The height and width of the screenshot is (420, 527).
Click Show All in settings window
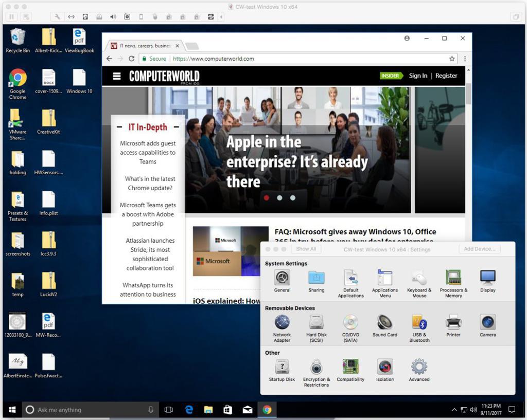[306, 249]
